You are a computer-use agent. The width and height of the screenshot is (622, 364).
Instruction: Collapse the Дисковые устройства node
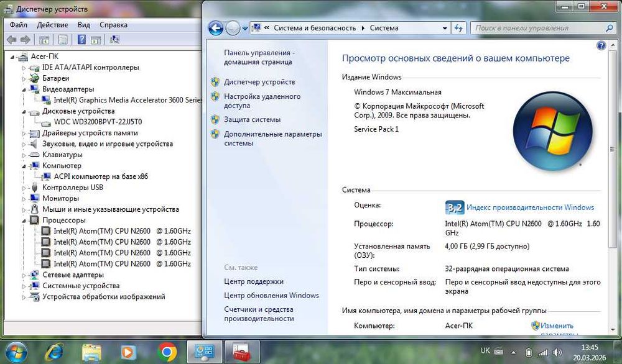point(24,112)
